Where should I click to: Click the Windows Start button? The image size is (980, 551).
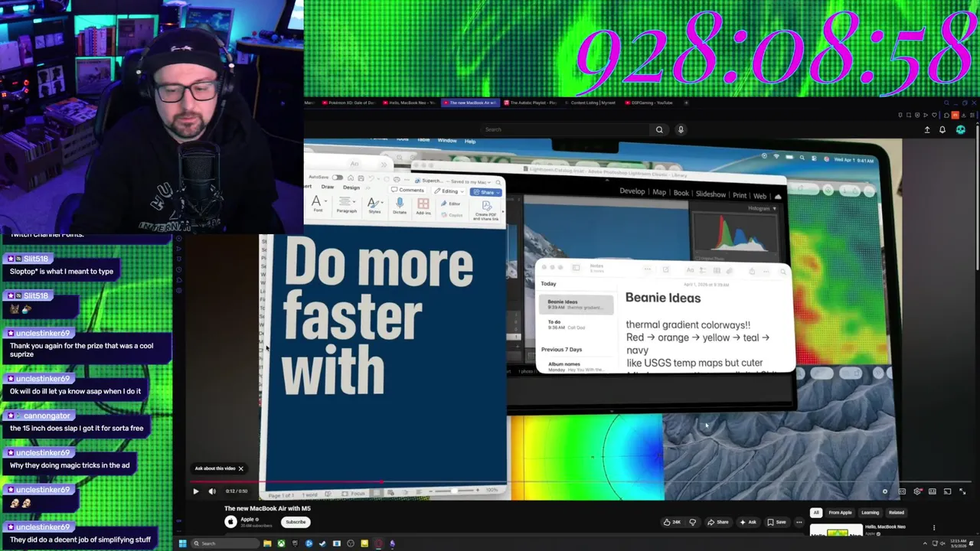click(x=182, y=543)
